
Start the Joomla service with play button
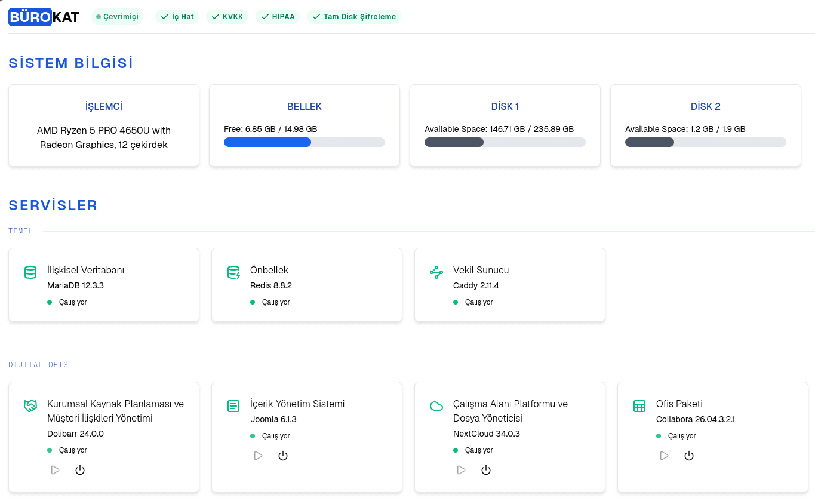point(258,456)
